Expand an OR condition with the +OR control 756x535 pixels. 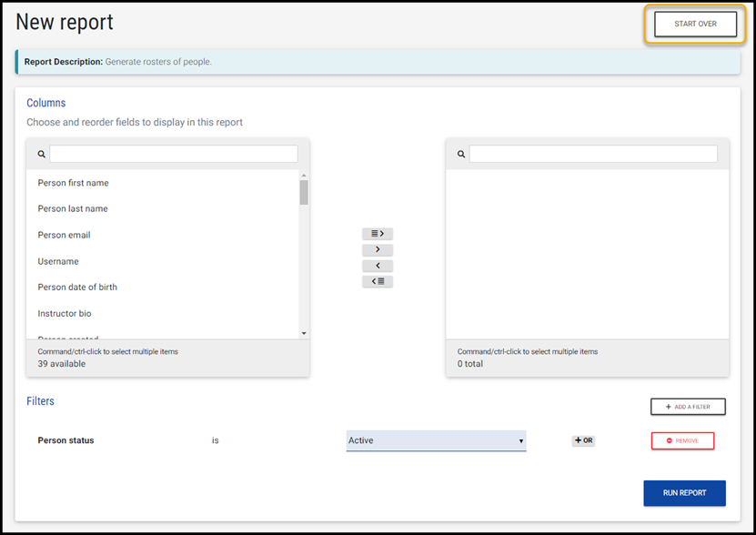[x=582, y=440]
